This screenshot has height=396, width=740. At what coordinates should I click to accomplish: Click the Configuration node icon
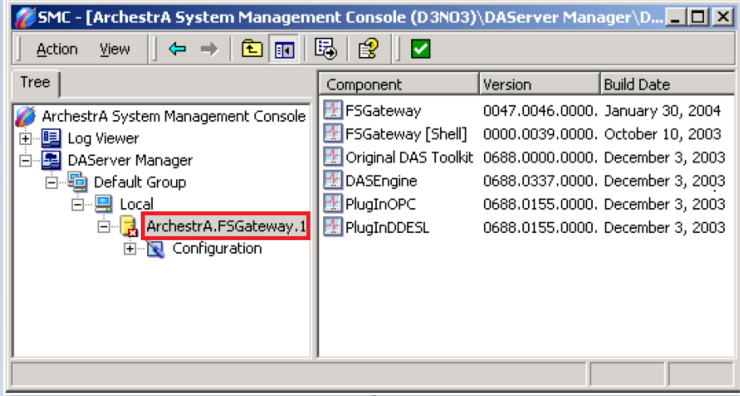coord(156,248)
